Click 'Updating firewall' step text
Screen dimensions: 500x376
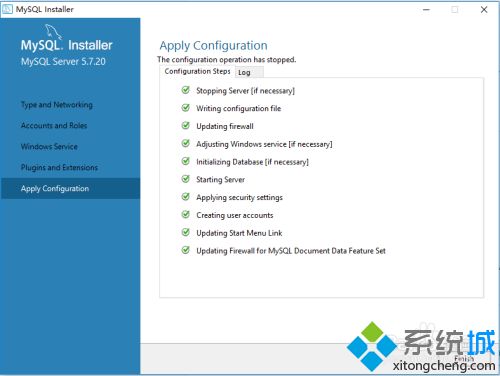(225, 126)
